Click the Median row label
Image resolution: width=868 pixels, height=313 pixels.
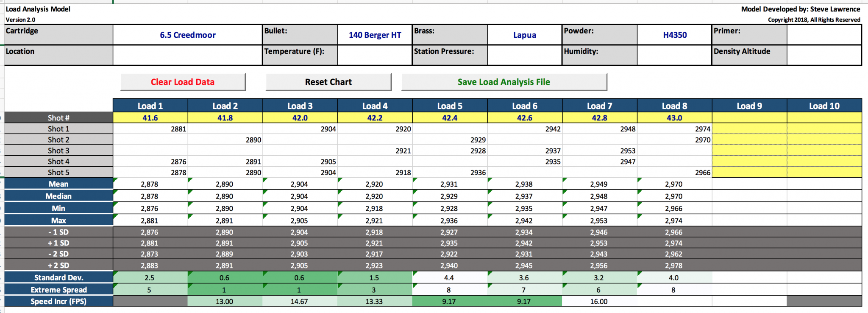[58, 196]
